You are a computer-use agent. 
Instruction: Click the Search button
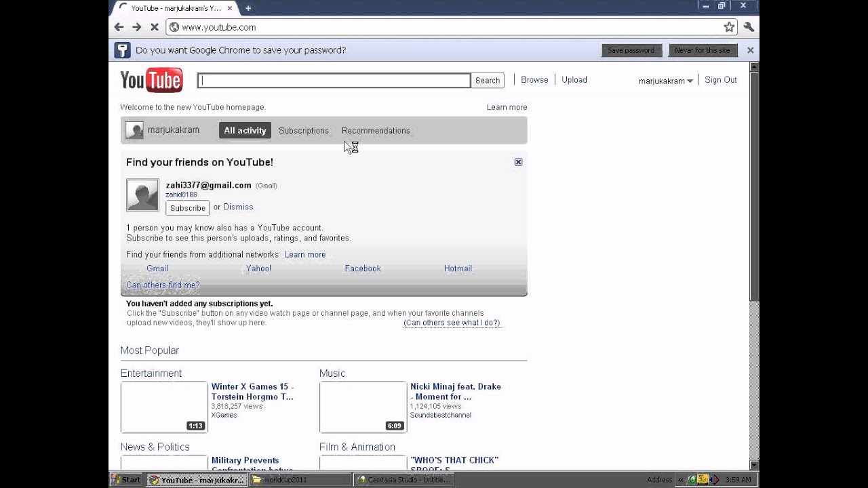[488, 81]
